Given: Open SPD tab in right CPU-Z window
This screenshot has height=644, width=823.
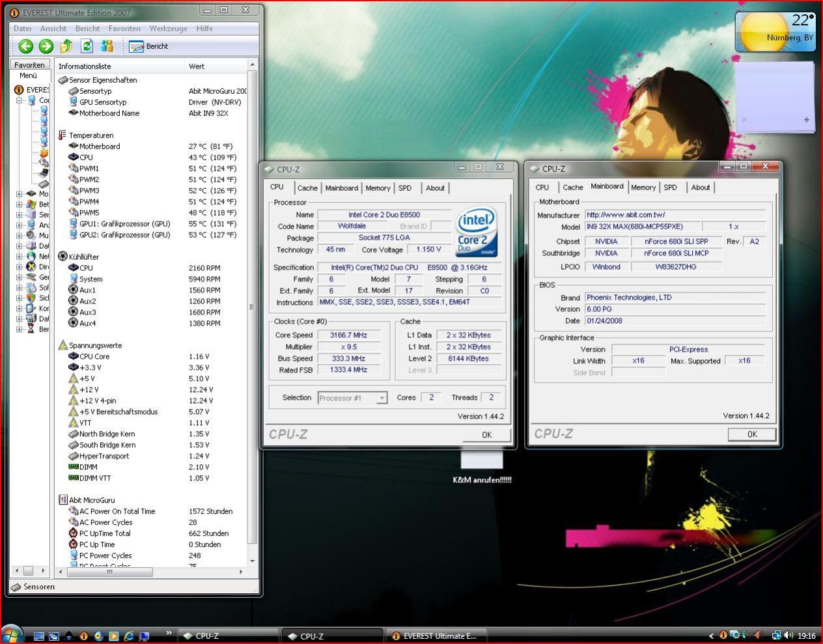Looking at the screenshot, I should click(x=670, y=188).
